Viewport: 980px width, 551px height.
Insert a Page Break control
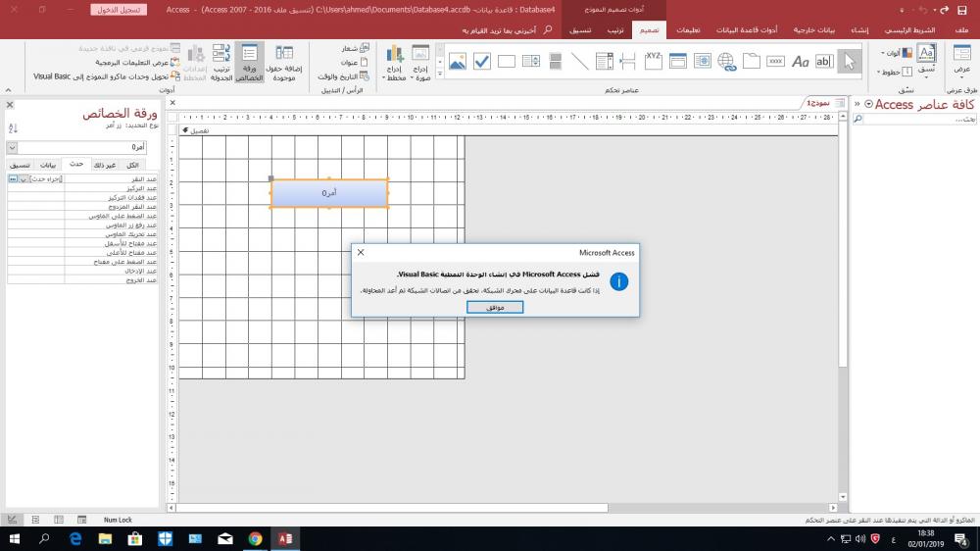coord(629,62)
